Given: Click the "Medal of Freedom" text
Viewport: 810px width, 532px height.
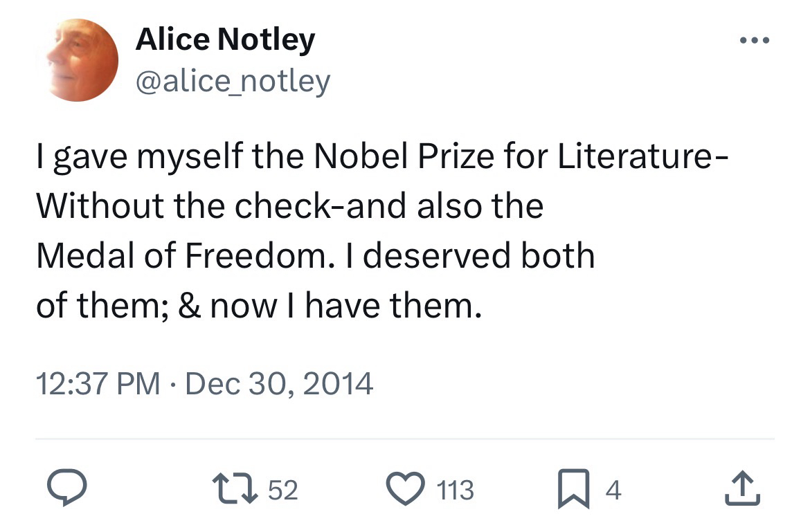Looking at the screenshot, I should coord(179,255).
